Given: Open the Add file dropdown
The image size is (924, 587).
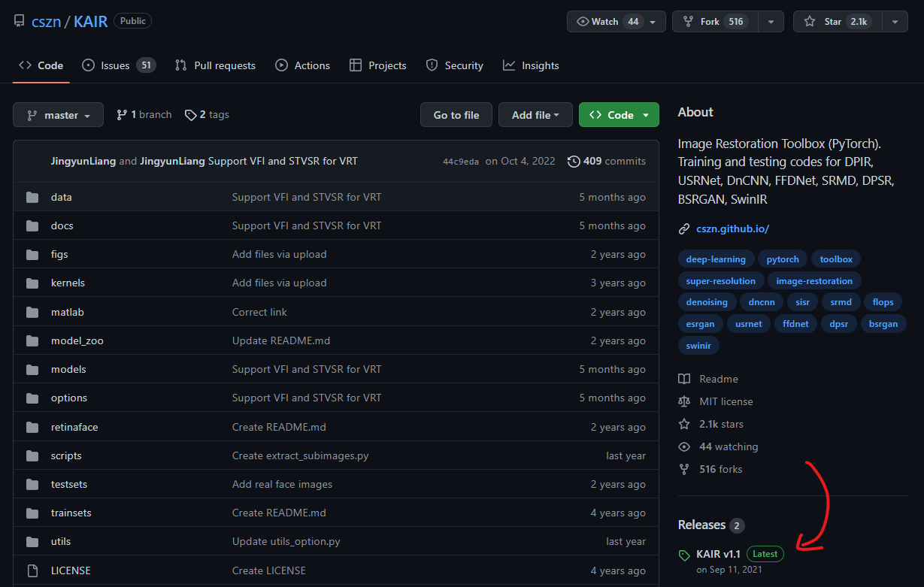Looking at the screenshot, I should (x=535, y=115).
